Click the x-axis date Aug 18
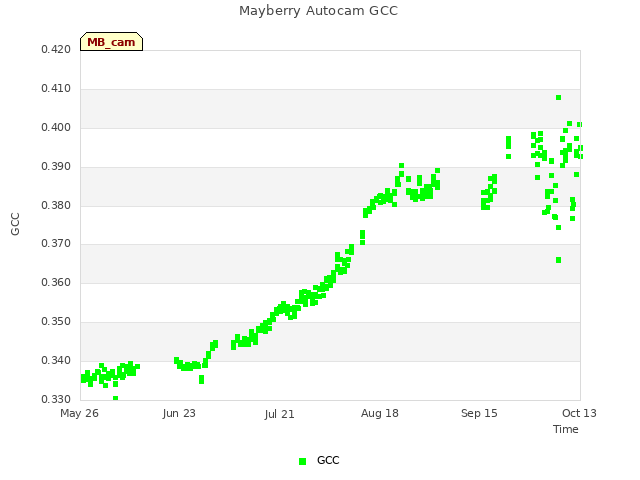This screenshot has height=480, width=640. coord(380,413)
